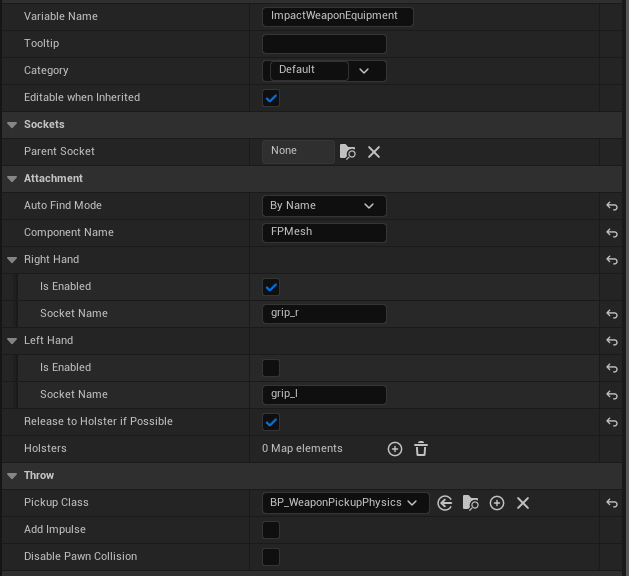Reset Release to Holster to default
Viewport: 629px width, 576px height.
coord(612,422)
